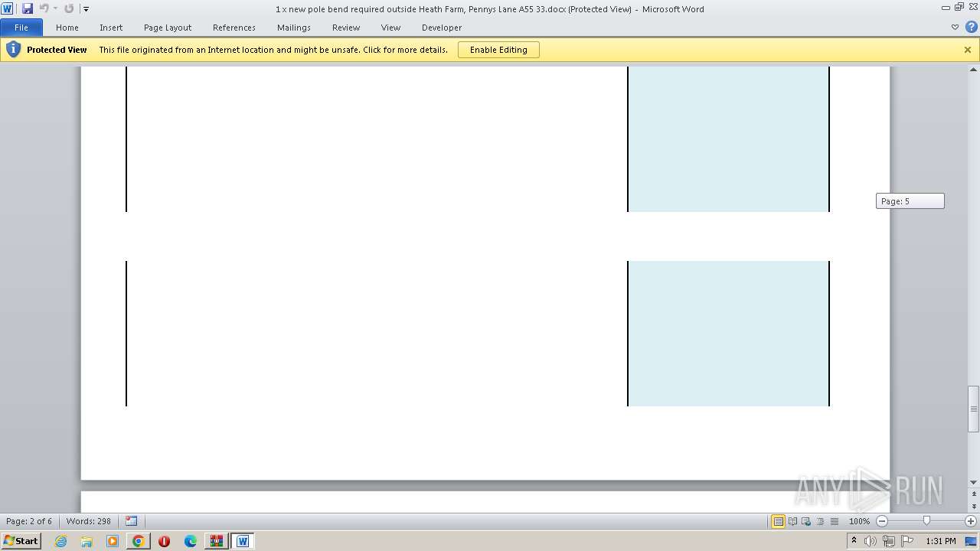Open the Insert ribbon tab

[111, 28]
